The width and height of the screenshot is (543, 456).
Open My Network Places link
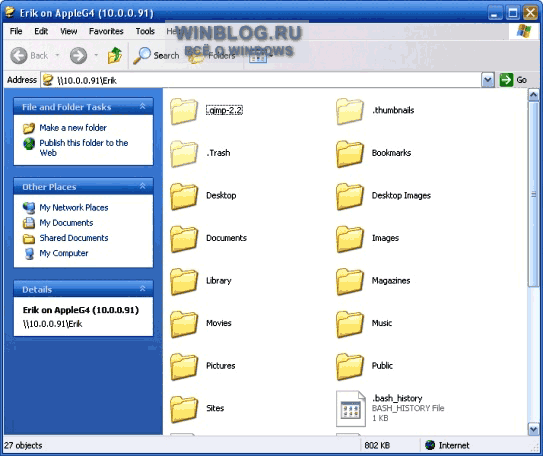[74, 208]
